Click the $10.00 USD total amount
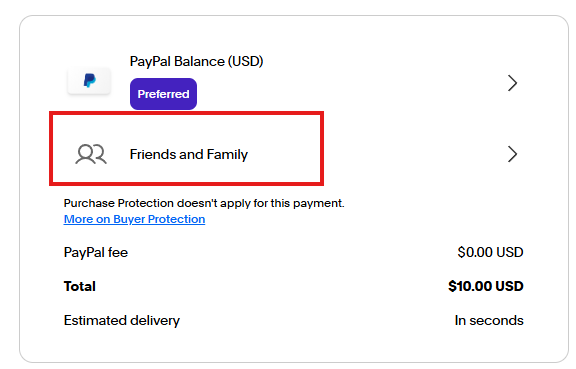Screen dimensions: 576x369 point(486,286)
